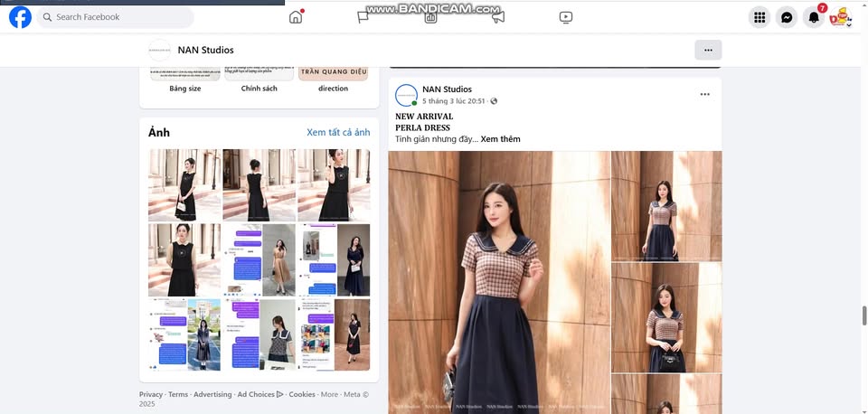
Task: Open the Home feed icon
Action: [x=296, y=17]
